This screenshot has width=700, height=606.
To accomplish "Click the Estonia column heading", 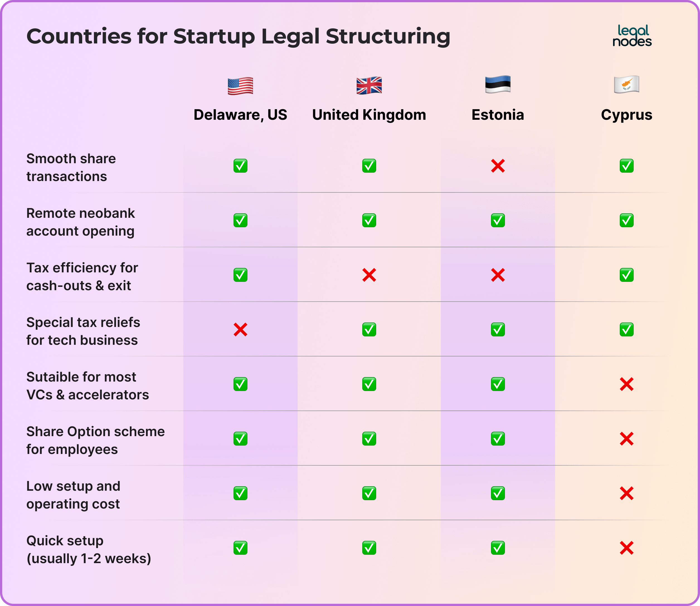I will click(498, 115).
